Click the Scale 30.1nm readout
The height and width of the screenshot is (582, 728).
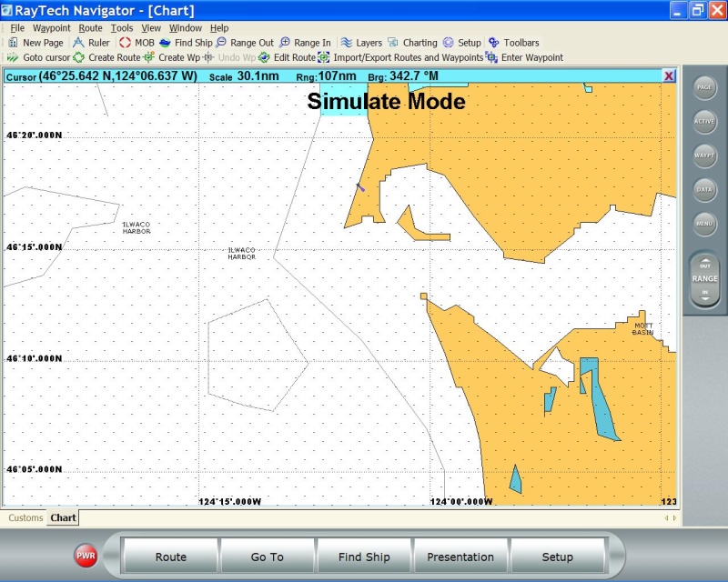244,76
